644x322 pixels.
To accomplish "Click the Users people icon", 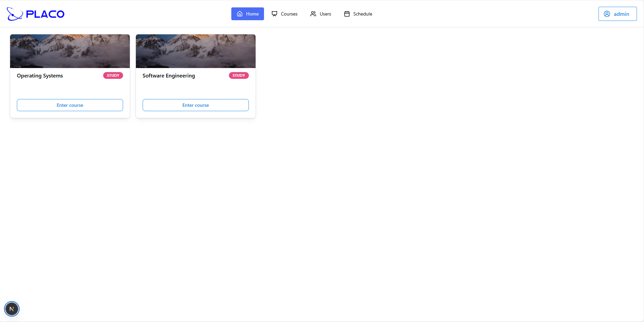I will click(x=313, y=14).
